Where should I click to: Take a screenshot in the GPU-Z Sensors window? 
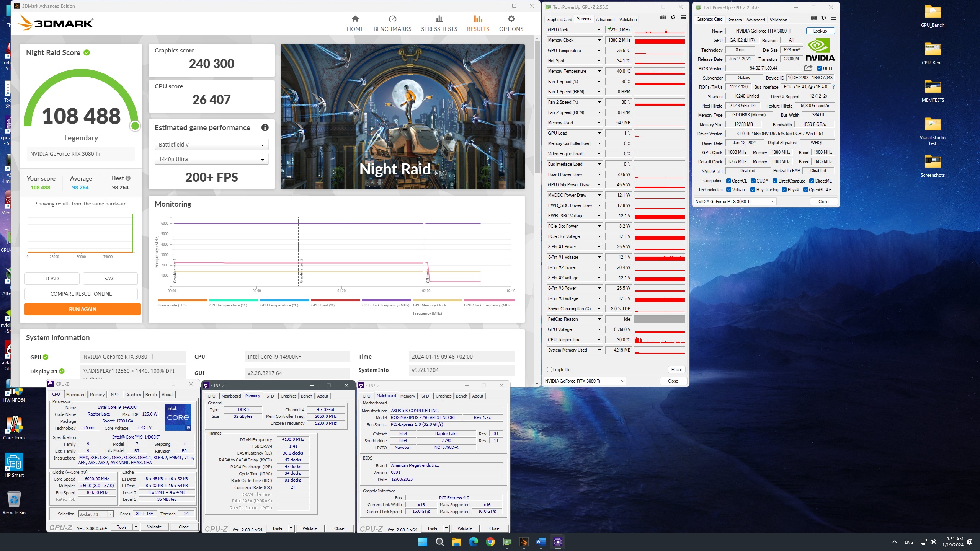click(663, 18)
